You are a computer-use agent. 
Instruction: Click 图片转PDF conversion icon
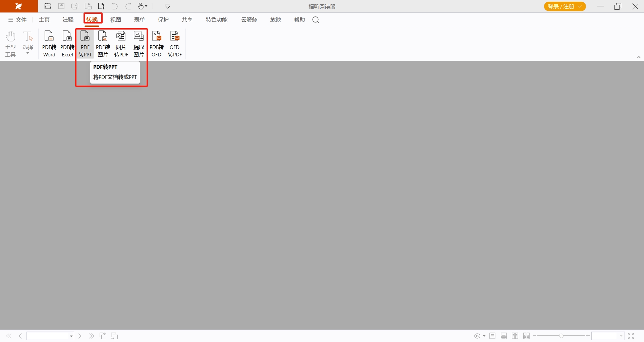pyautogui.click(x=121, y=44)
